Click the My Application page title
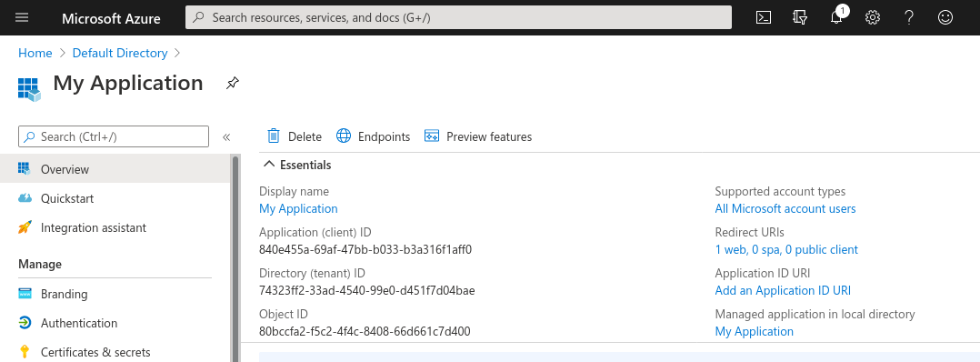 [128, 83]
